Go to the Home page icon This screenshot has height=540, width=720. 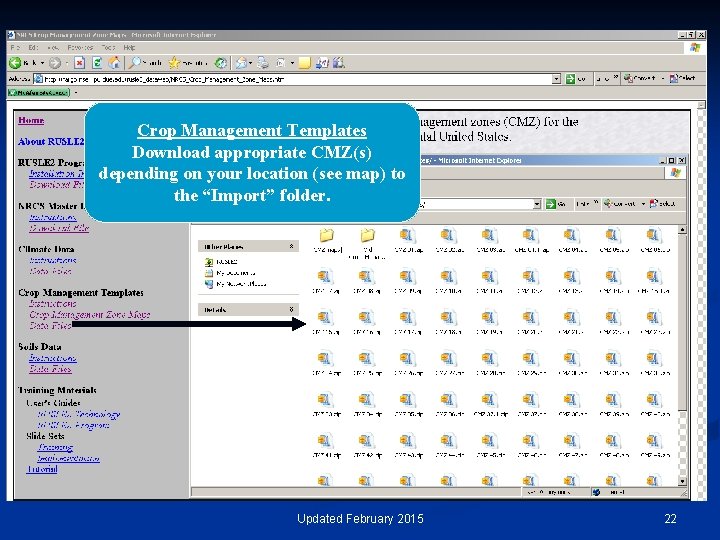(x=114, y=63)
